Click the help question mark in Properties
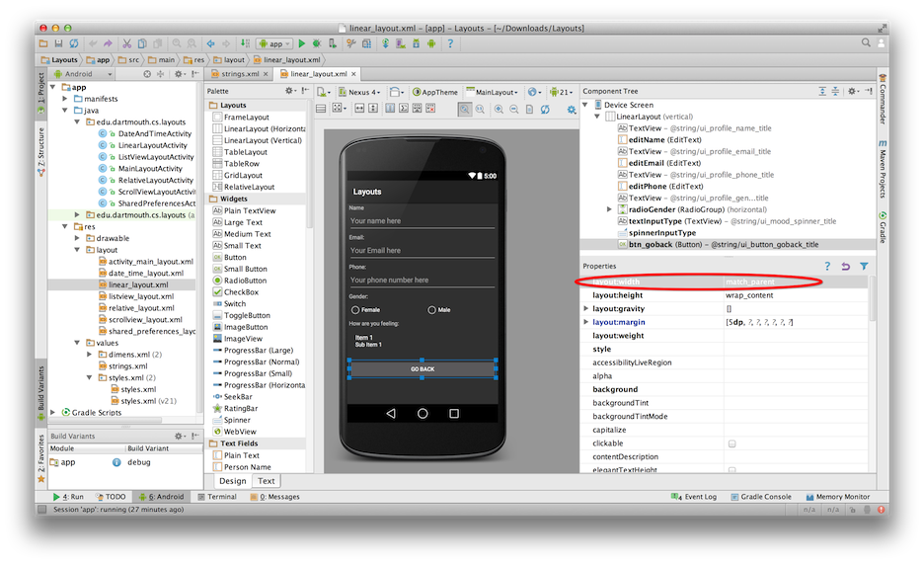Screen dimensions: 924x564 [827, 267]
